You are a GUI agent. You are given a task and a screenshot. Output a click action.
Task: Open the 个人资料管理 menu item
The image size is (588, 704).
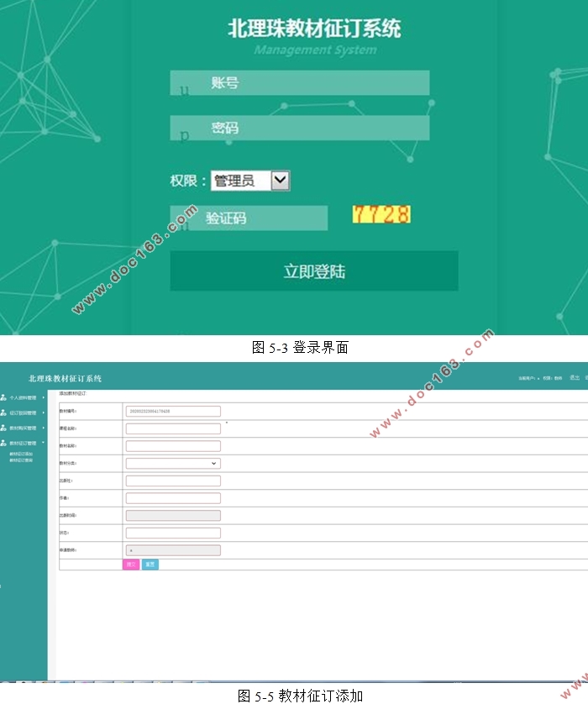(23, 398)
